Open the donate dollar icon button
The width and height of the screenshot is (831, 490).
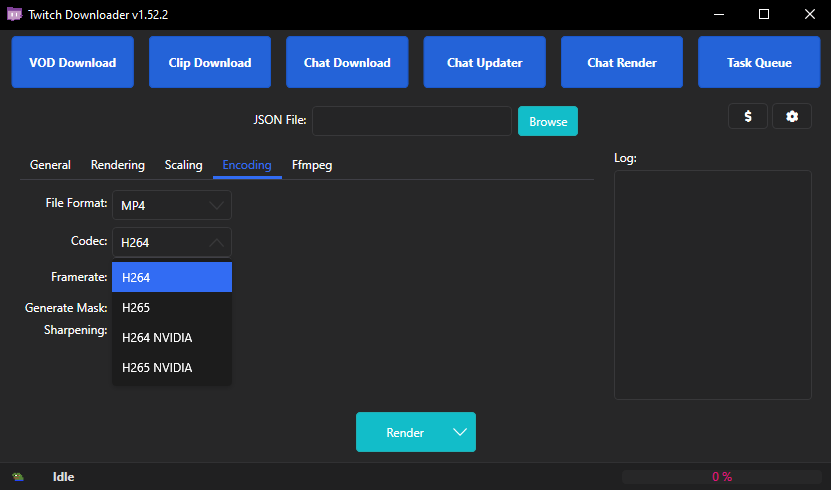748,116
